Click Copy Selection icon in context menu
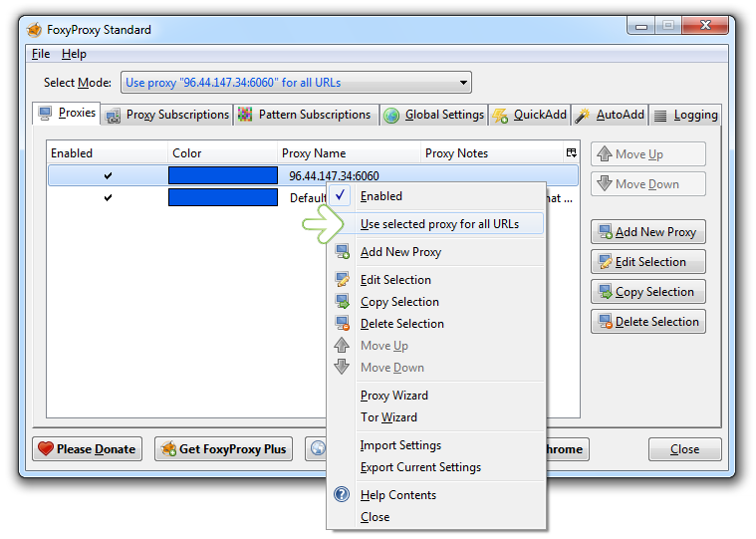This screenshot has width=756, height=539. 343,301
